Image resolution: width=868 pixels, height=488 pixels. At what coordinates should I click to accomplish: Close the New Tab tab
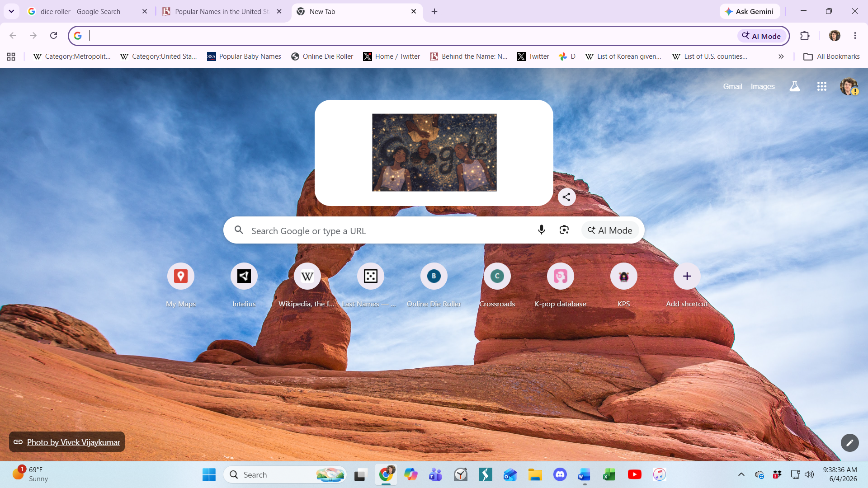pos(414,11)
